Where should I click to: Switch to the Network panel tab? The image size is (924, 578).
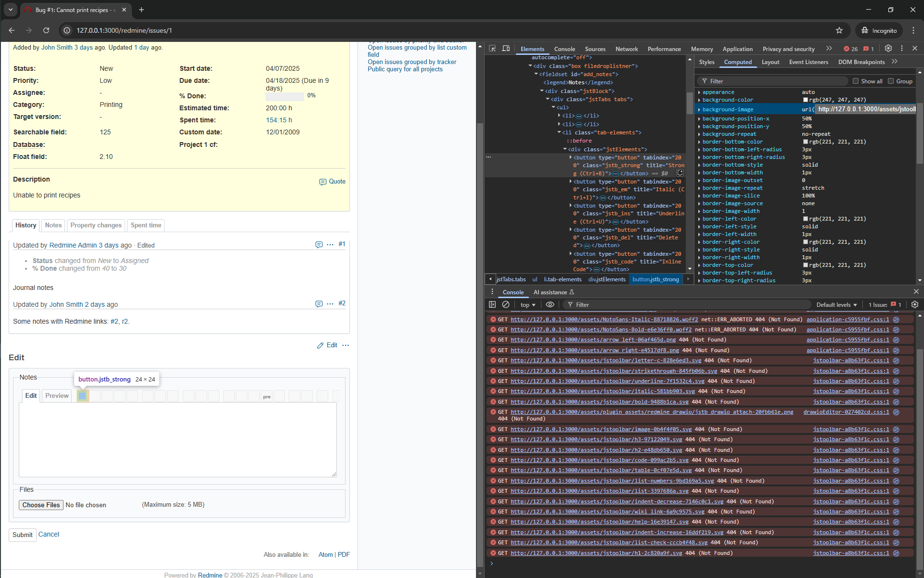626,49
